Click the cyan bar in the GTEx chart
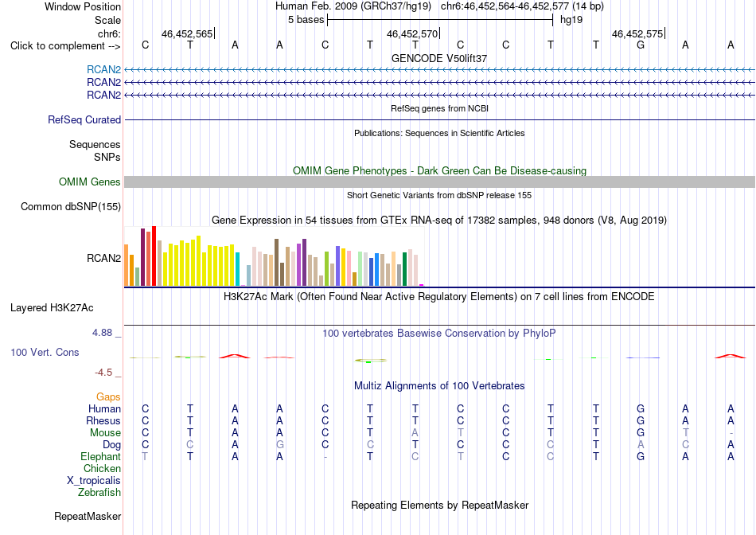Screen dimensions: 756x535 [237, 269]
